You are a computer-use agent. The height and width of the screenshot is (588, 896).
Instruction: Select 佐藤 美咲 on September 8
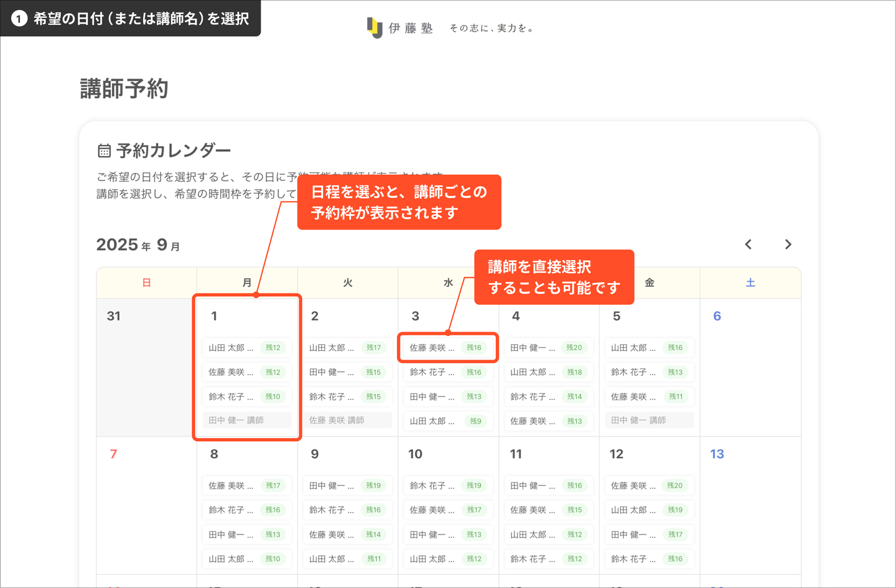coord(231,485)
